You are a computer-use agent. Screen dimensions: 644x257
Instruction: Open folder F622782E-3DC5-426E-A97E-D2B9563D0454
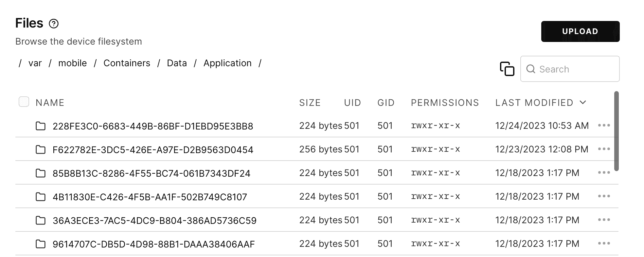tap(153, 150)
